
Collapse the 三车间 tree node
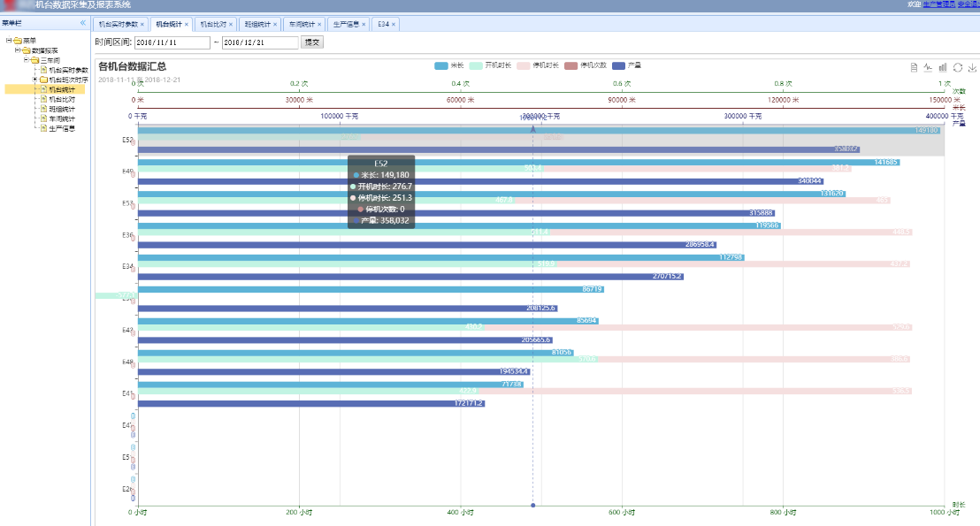tap(26, 60)
